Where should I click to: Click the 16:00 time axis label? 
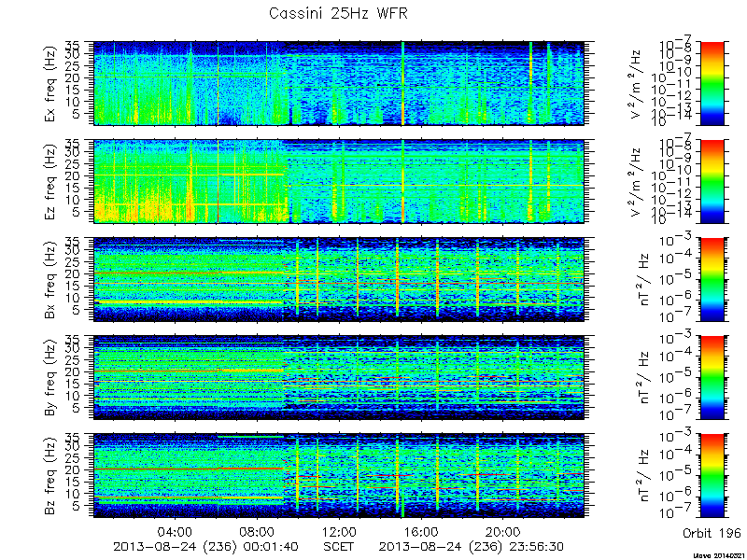pyautogui.click(x=421, y=531)
